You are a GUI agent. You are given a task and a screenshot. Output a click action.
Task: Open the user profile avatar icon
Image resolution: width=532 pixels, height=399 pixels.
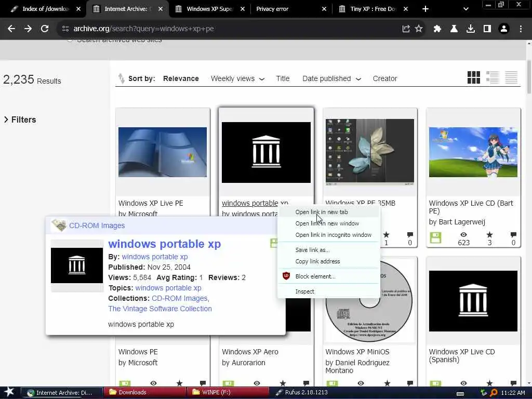coord(504,29)
